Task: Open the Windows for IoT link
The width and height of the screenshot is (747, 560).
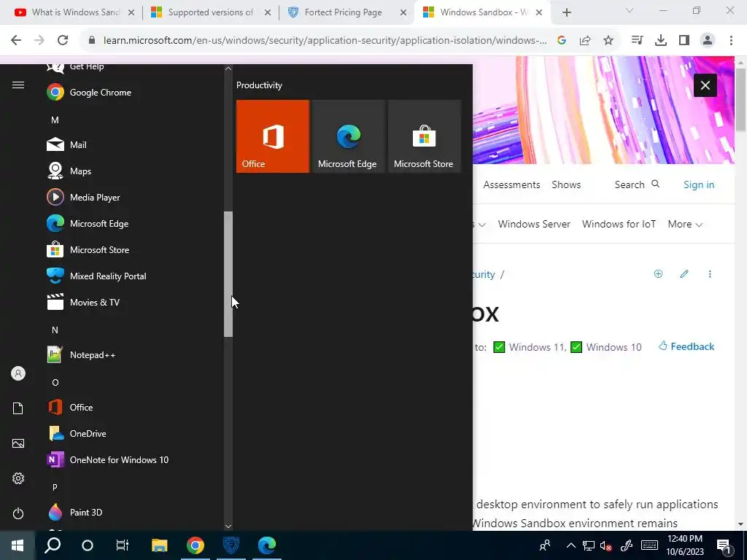Action: click(619, 225)
